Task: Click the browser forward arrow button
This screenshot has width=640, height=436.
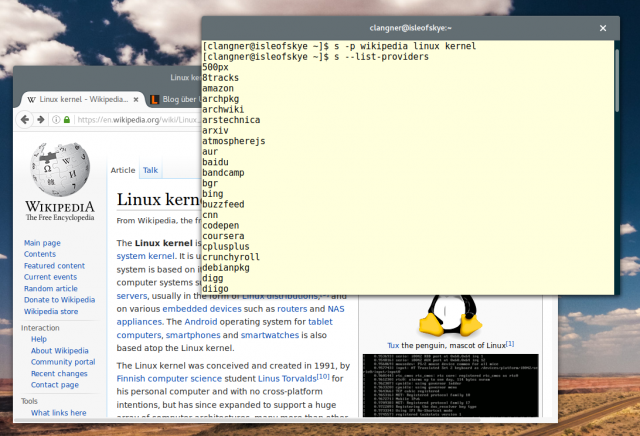Action: click(x=40, y=120)
